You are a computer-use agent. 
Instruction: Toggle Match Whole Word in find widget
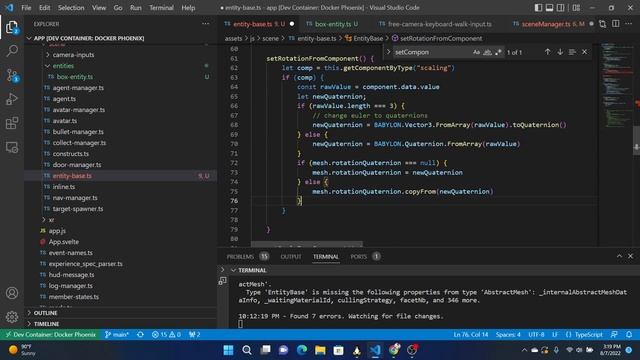(x=487, y=52)
